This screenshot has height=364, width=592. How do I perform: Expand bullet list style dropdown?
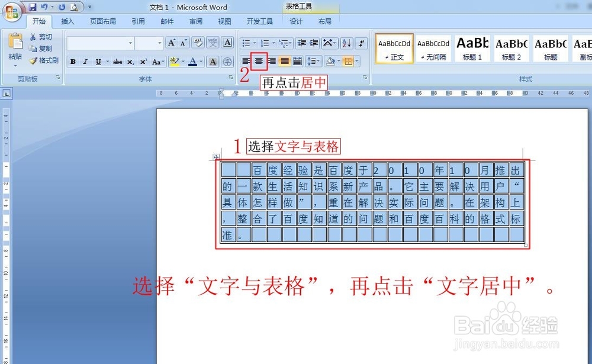tap(255, 43)
